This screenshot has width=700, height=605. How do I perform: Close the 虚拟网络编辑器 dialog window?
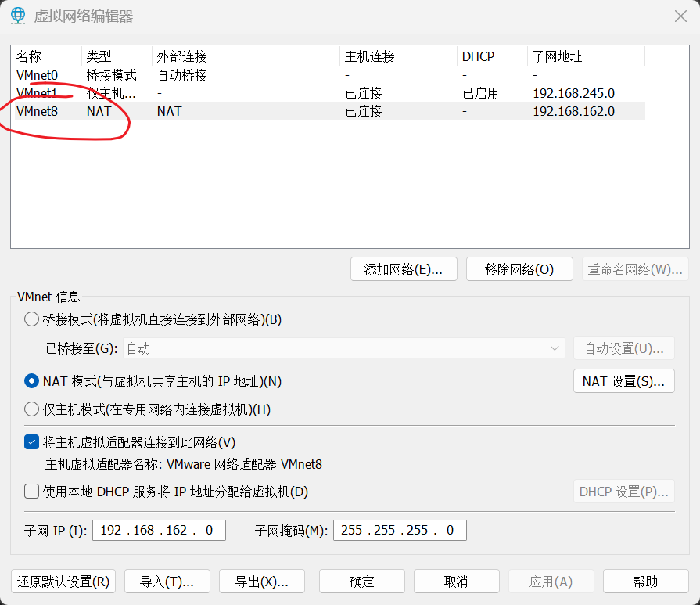(680, 16)
